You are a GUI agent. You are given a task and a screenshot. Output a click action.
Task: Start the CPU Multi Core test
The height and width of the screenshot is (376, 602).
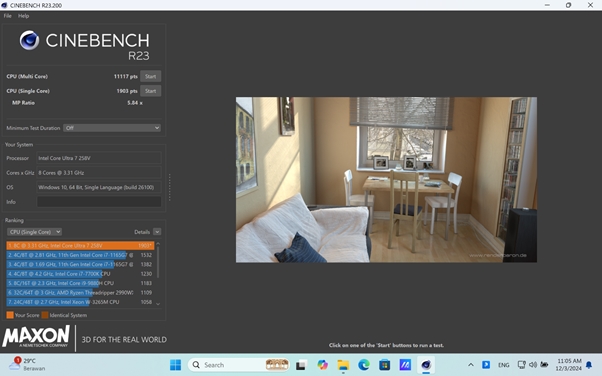pyautogui.click(x=150, y=76)
